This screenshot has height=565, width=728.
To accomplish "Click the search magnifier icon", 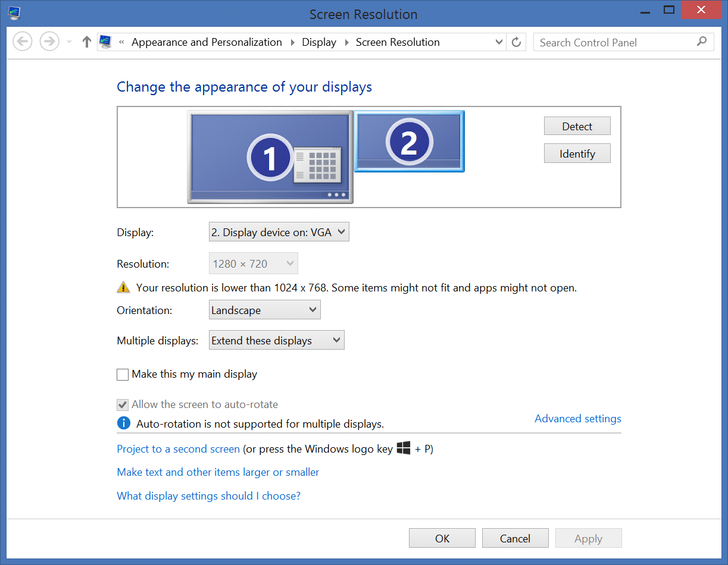I will 702,42.
